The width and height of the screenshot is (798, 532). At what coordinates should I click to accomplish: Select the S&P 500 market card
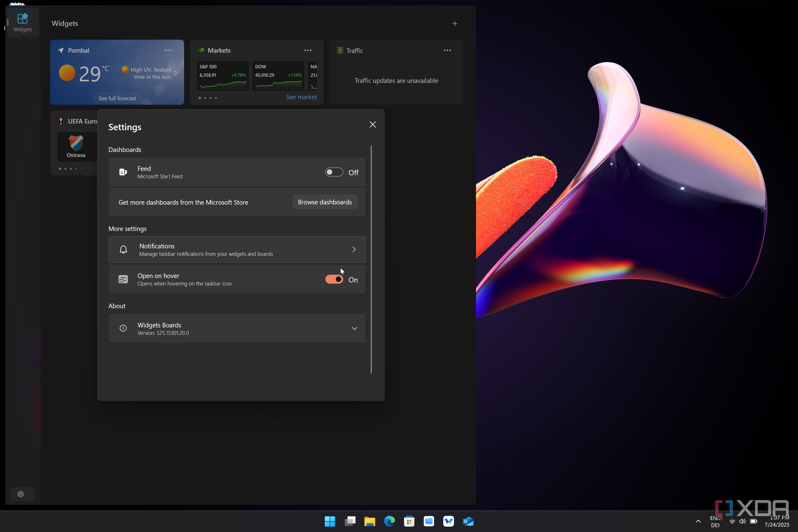coord(223,76)
